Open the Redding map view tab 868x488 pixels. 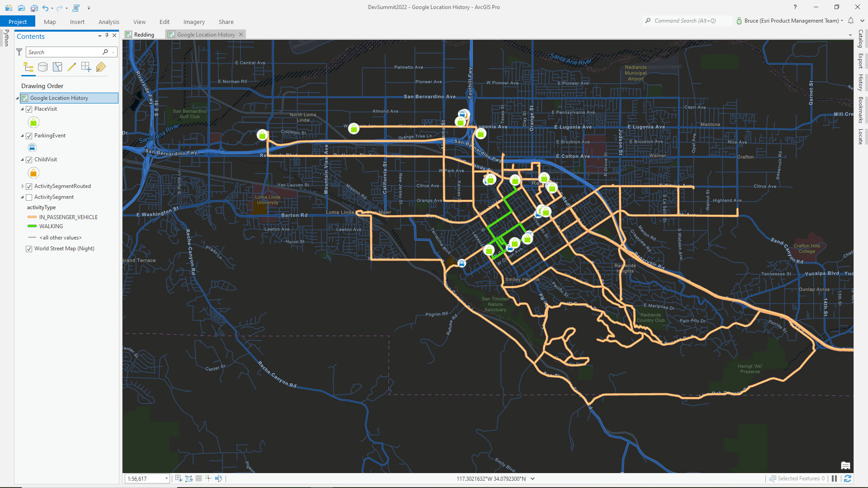click(144, 34)
